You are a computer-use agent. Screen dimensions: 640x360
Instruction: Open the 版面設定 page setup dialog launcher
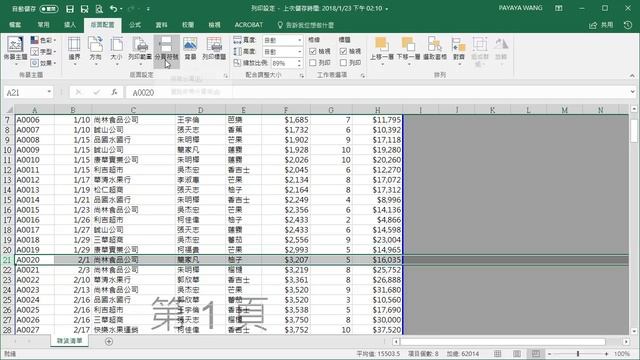tap(225, 76)
